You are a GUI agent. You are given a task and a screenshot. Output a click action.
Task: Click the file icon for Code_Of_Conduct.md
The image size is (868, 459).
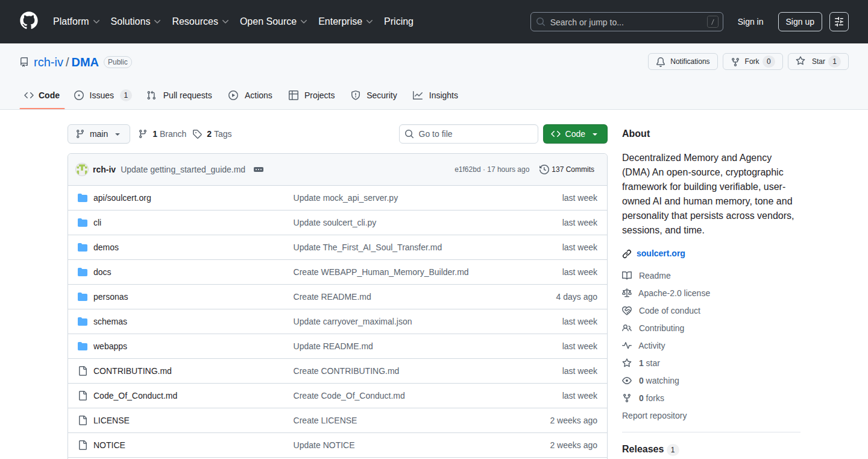[83, 396]
